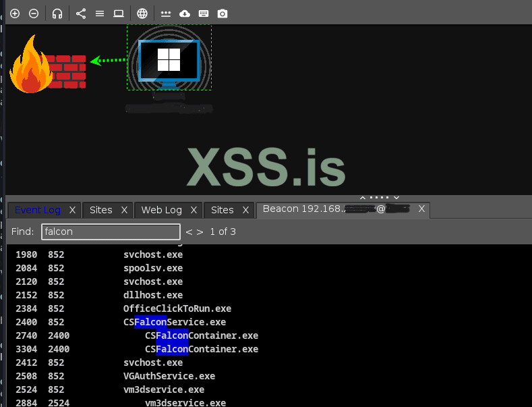532x407 pixels.
Task: Click vm3dservice.exe with PID 2524
Action: (x=164, y=389)
